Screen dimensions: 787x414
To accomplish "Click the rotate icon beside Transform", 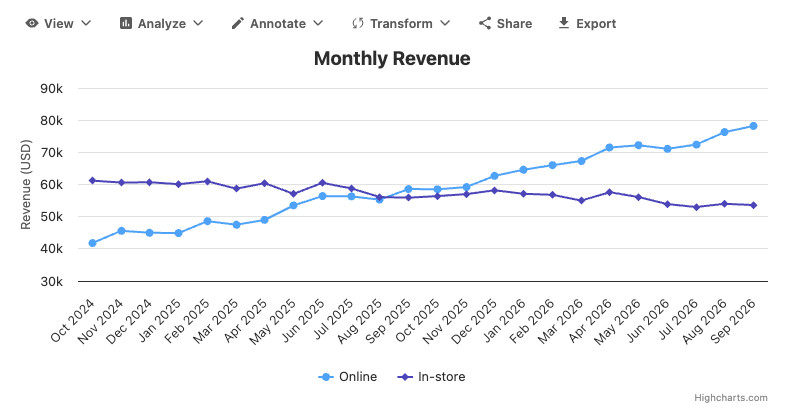I will [357, 23].
